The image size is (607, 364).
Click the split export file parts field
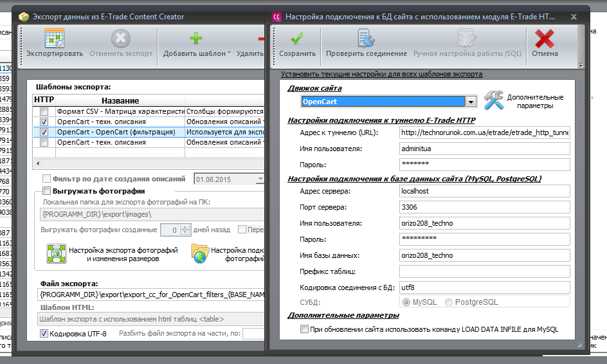[x=253, y=333]
